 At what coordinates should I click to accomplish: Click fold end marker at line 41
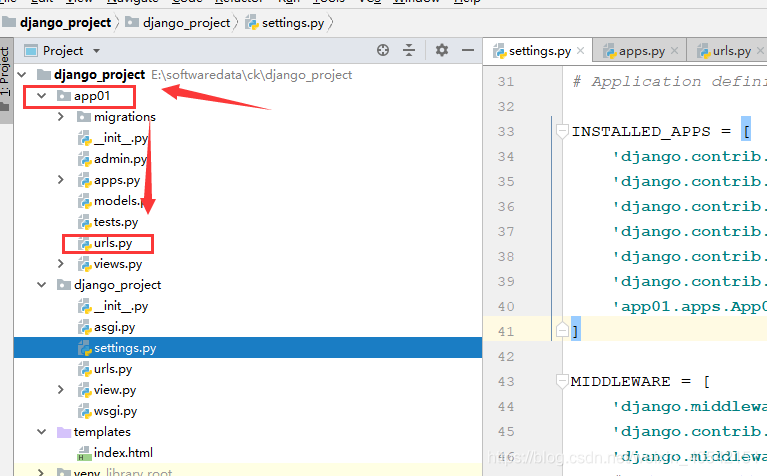tap(562, 331)
